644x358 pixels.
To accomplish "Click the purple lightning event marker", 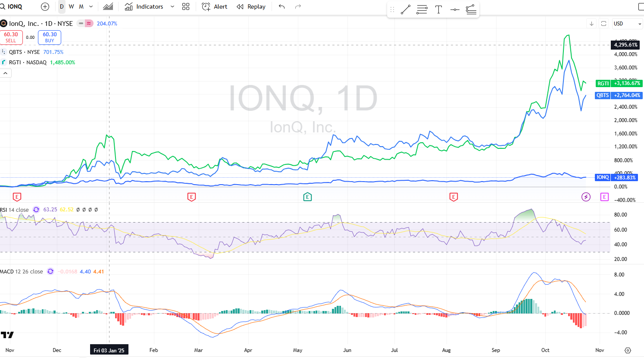I will tap(586, 197).
